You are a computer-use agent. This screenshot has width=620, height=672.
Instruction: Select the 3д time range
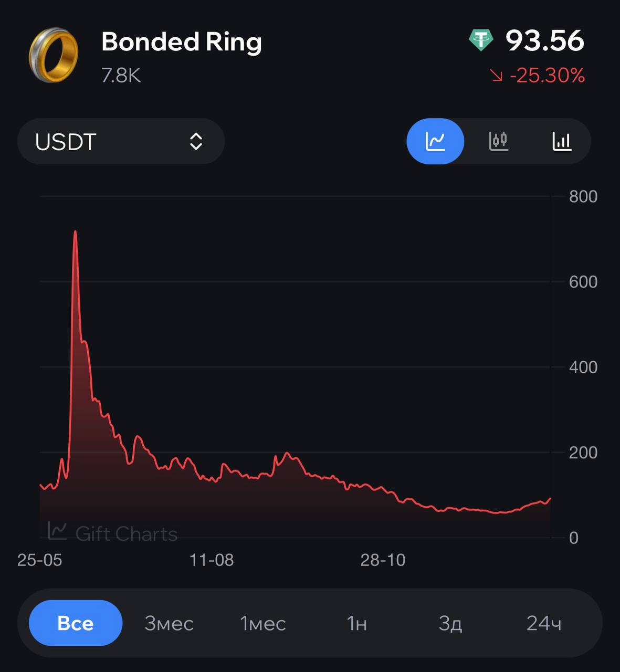point(450,623)
